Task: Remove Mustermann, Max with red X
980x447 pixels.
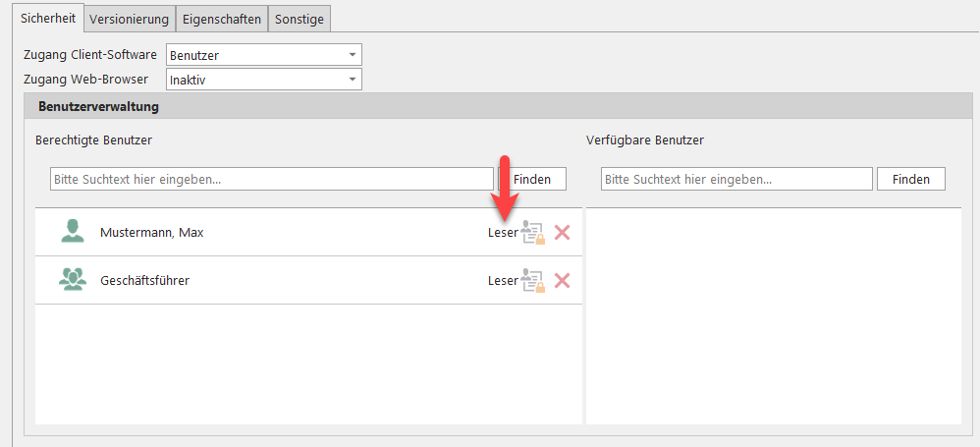Action: [563, 233]
